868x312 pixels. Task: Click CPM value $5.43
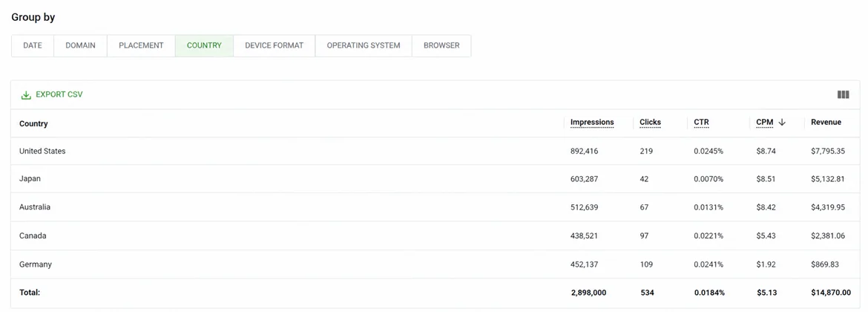pyautogui.click(x=766, y=235)
